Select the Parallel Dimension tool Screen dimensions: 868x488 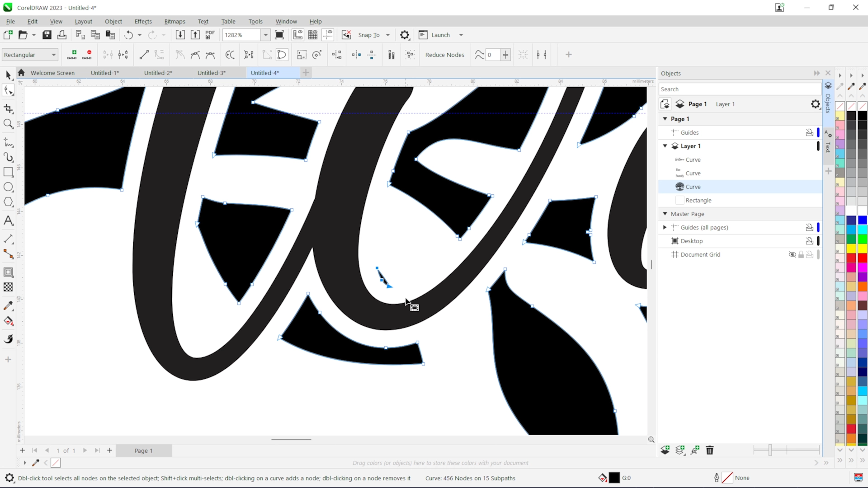[8, 239]
